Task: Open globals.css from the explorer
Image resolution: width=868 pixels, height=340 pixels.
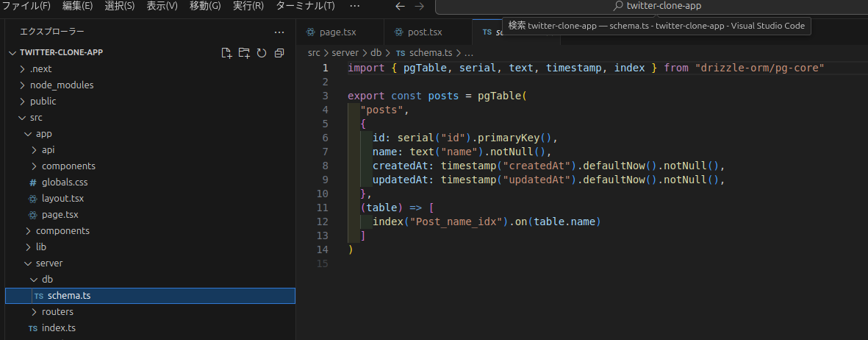Action: tap(151, 183)
